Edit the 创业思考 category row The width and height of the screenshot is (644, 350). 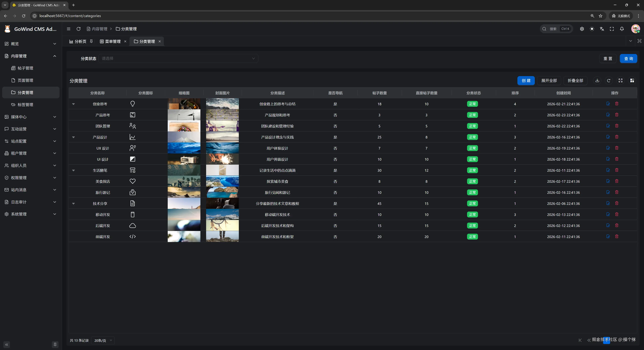coord(608,104)
